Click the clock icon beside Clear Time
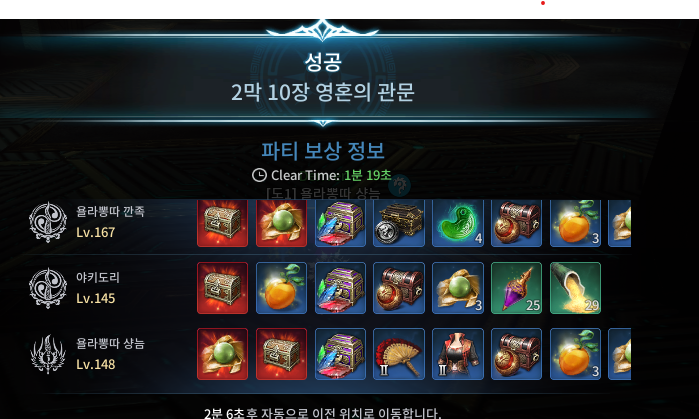Image resolution: width=699 pixels, height=419 pixels. tap(259, 175)
